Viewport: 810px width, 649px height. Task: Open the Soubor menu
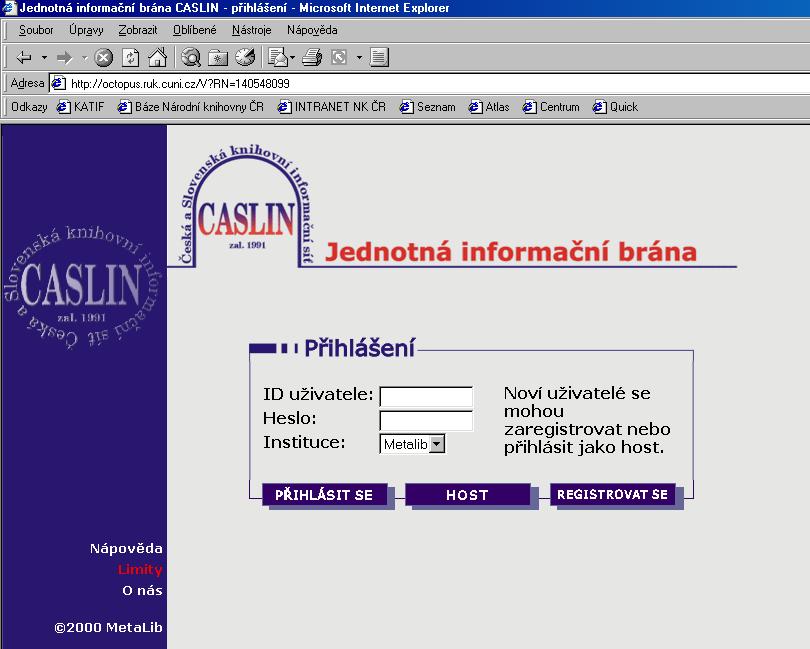pos(36,30)
